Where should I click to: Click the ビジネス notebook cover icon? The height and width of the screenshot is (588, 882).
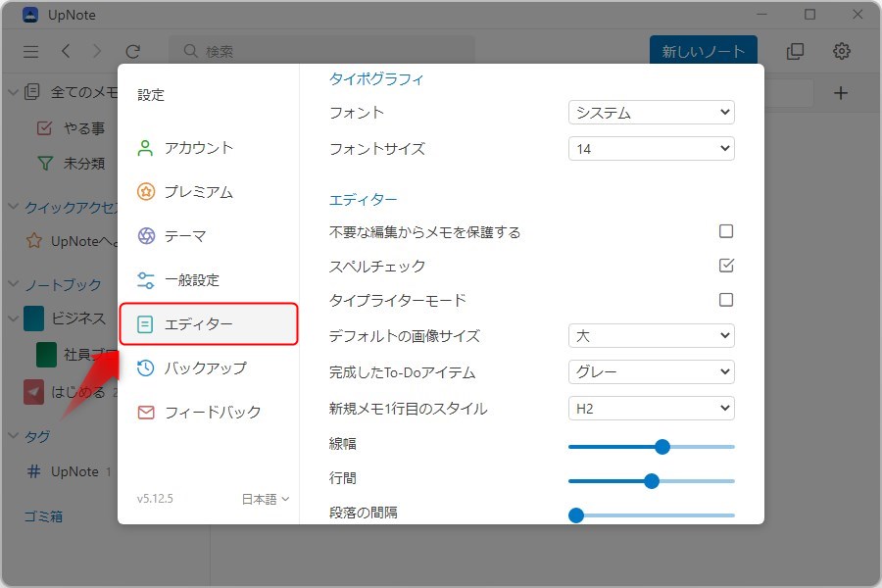tap(33, 318)
